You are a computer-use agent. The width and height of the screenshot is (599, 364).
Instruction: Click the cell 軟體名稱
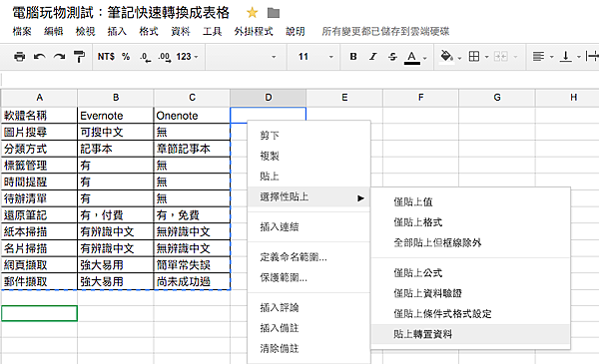pos(39,116)
